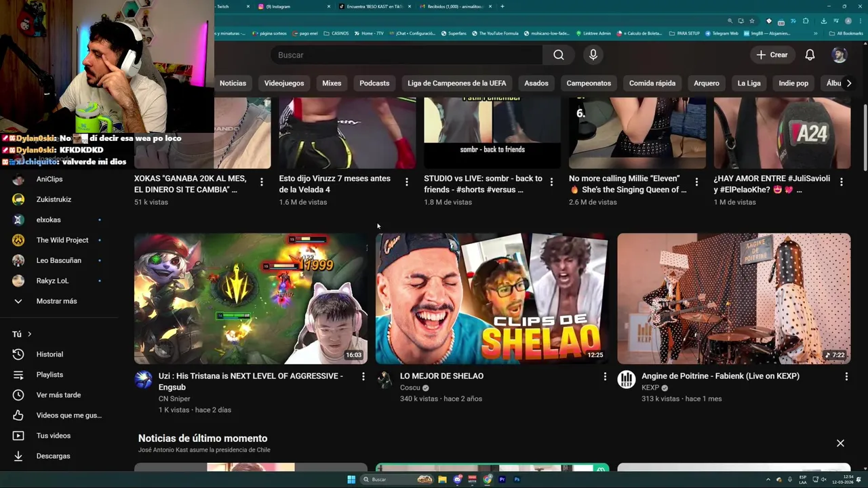Play the Uzi Tristana video thumbnail
868x488 pixels.
coord(251,299)
